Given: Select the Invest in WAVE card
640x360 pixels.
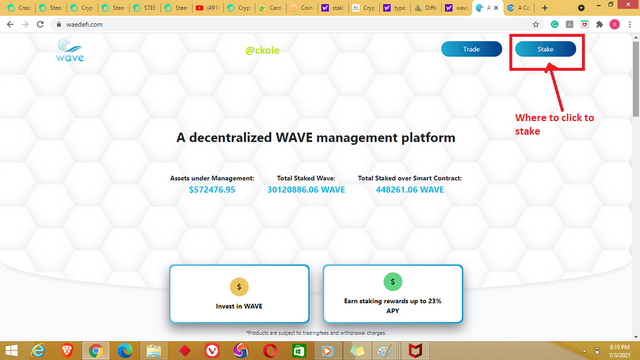Looking at the screenshot, I should [239, 293].
